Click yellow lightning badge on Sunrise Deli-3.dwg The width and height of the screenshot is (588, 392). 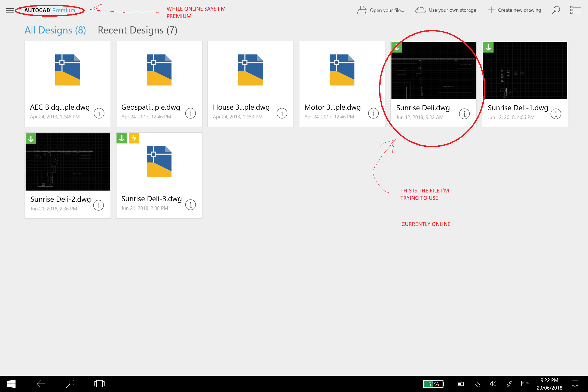pos(134,138)
